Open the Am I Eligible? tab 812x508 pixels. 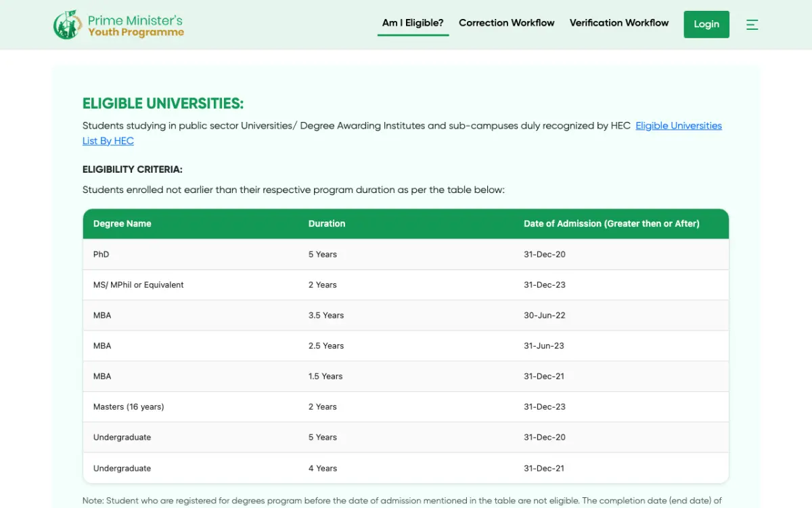click(x=413, y=23)
